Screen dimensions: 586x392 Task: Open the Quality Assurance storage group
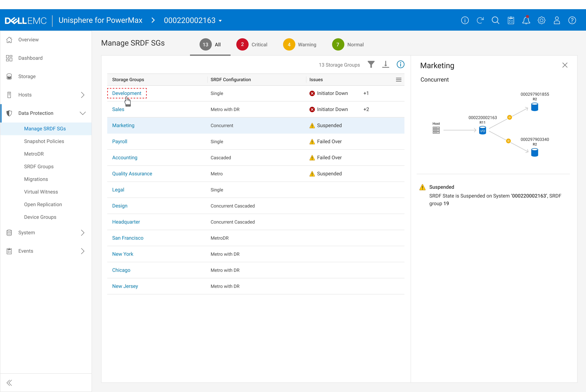click(132, 174)
